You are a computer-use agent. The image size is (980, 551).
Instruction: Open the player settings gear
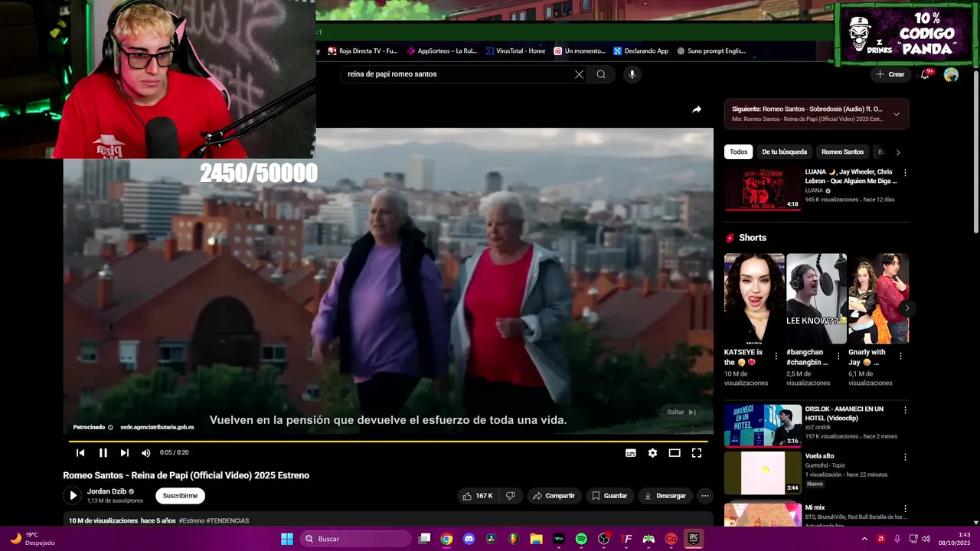[x=652, y=453]
